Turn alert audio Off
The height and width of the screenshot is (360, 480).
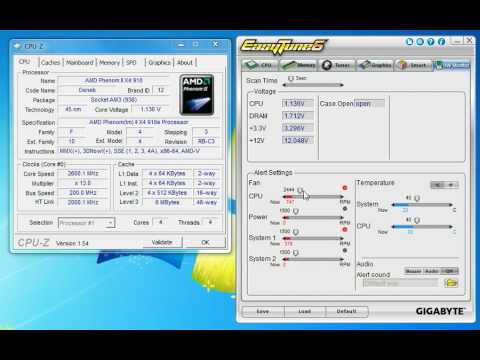click(449, 271)
